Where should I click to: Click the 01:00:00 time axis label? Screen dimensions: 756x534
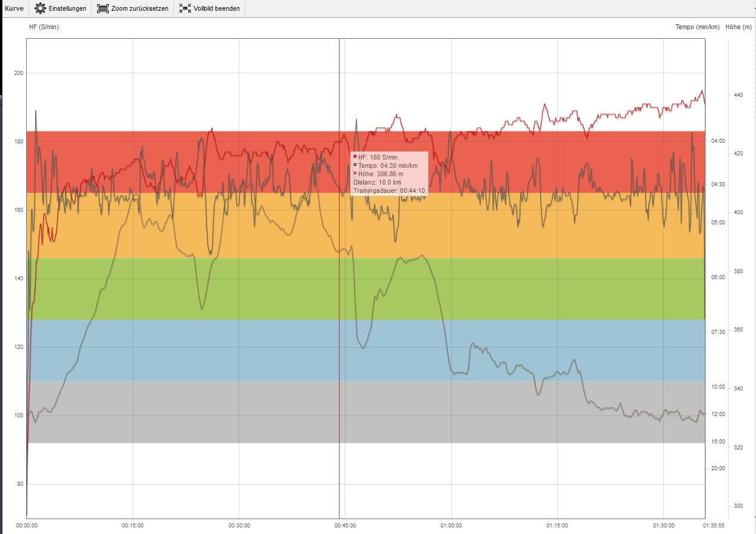pyautogui.click(x=451, y=526)
